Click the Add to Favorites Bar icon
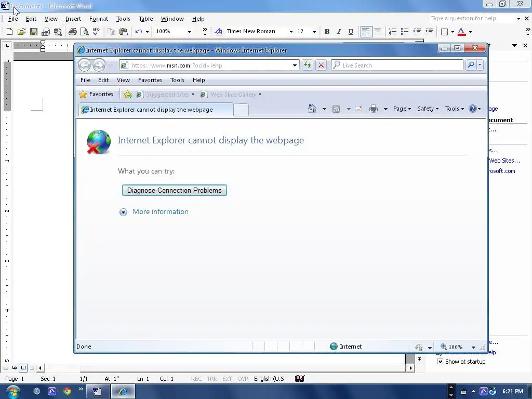Screen dimensions: 532x399 click(x=128, y=95)
